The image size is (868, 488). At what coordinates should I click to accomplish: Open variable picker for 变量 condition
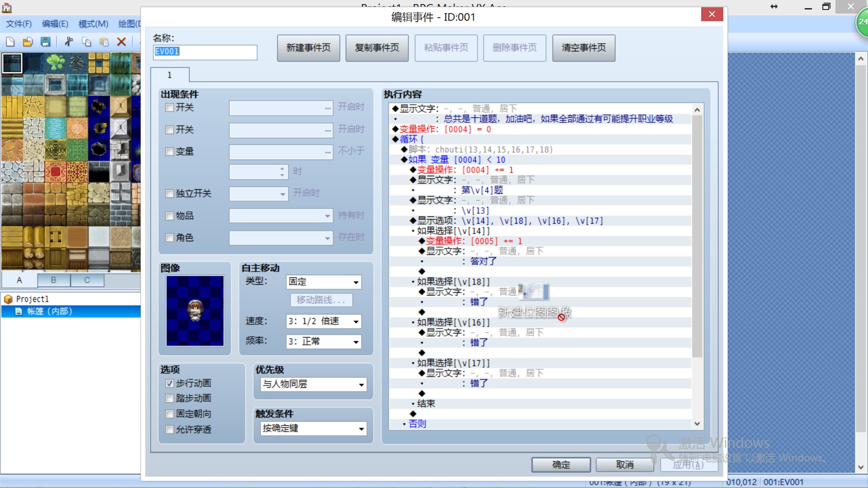pos(328,152)
